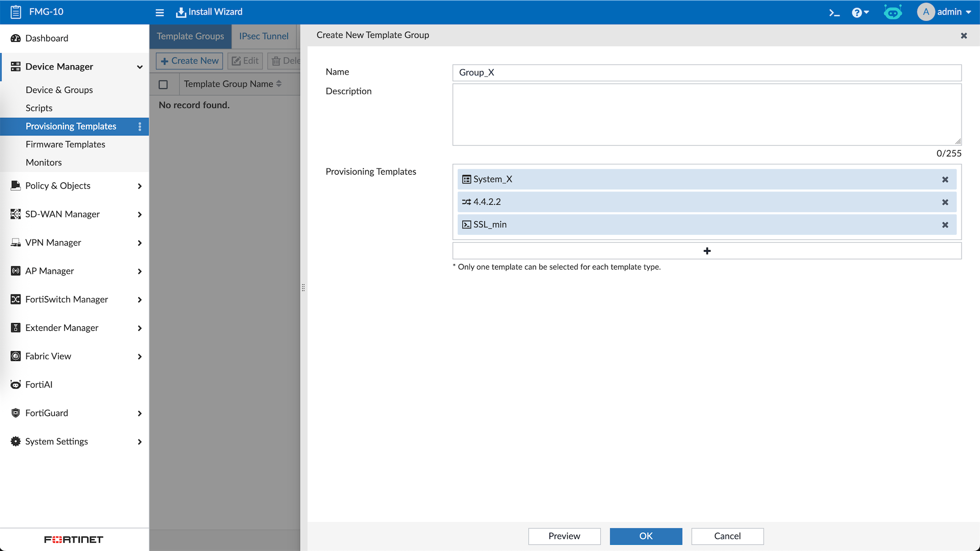Click the Install Wizard toolbar button

coord(209,12)
